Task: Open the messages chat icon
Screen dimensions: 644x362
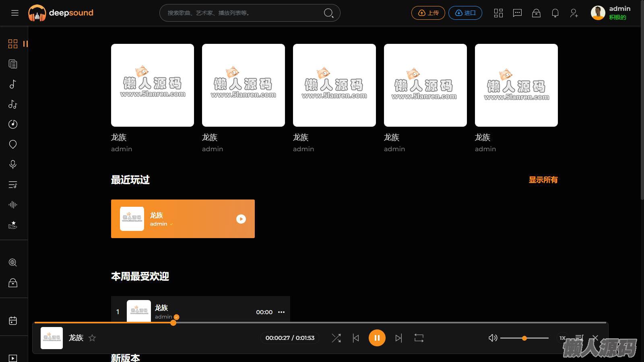Action: pyautogui.click(x=517, y=13)
